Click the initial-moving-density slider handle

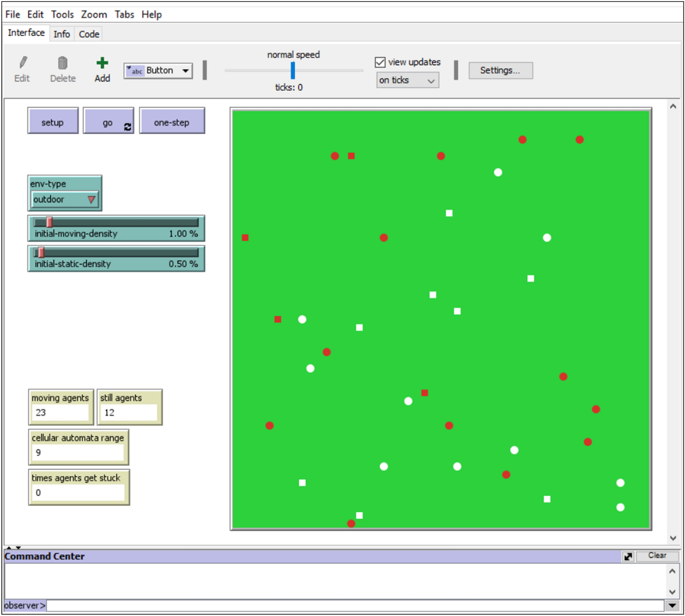pyautogui.click(x=49, y=222)
